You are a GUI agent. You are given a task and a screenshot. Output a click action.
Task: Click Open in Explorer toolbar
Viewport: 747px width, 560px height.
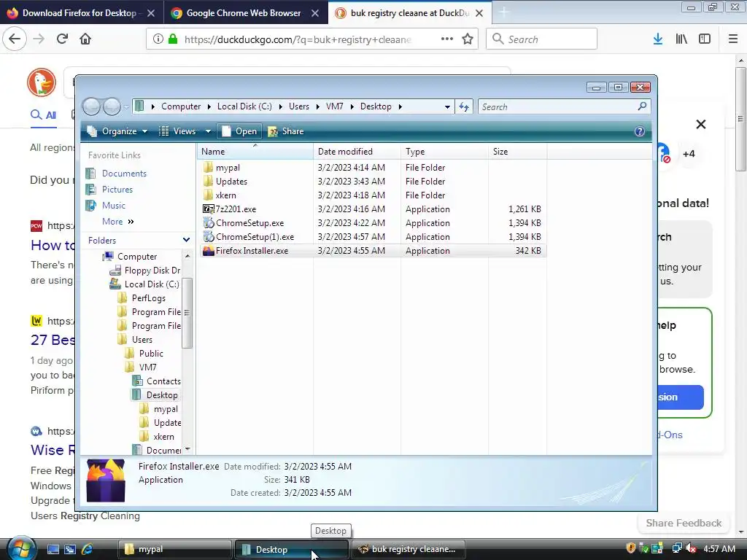(239, 131)
